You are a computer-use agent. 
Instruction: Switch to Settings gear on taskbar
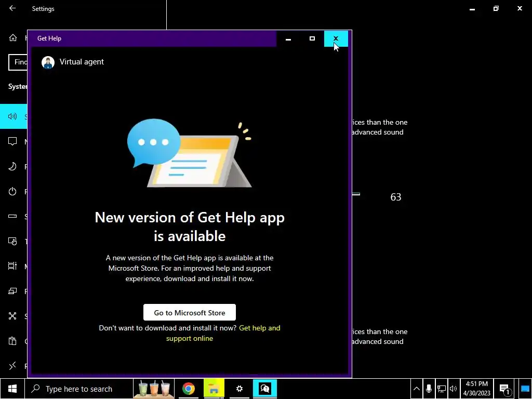click(240, 389)
